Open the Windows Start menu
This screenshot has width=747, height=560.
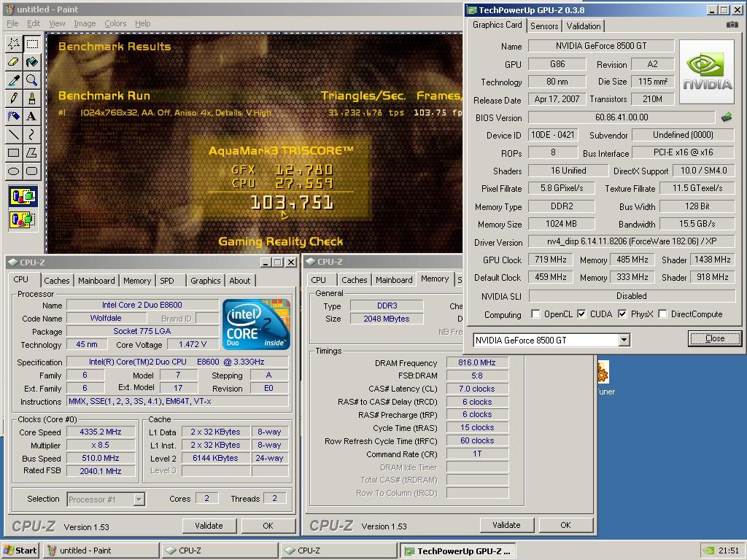[20, 551]
